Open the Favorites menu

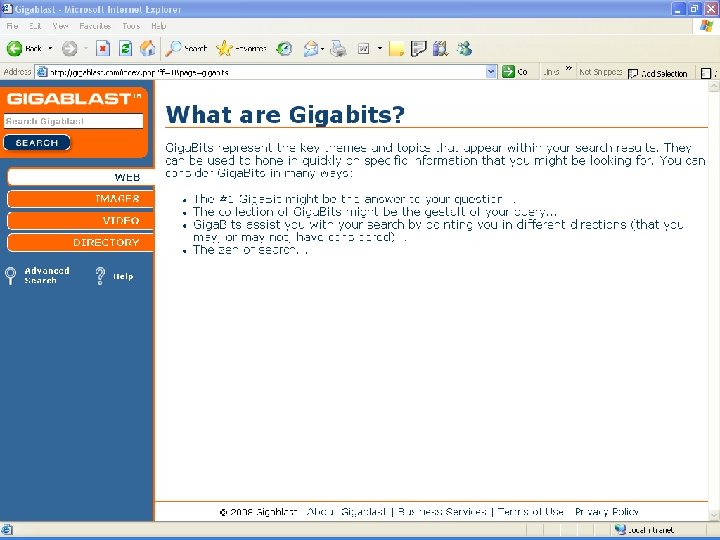[x=95, y=26]
